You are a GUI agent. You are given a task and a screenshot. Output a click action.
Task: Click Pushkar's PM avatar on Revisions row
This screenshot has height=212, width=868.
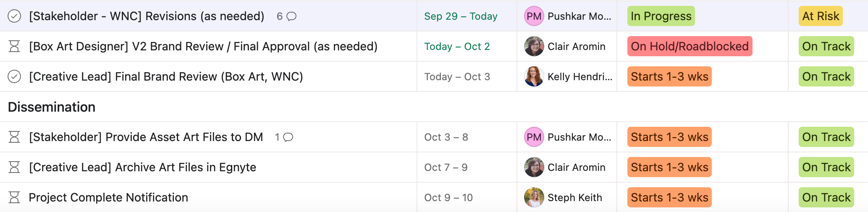534,16
